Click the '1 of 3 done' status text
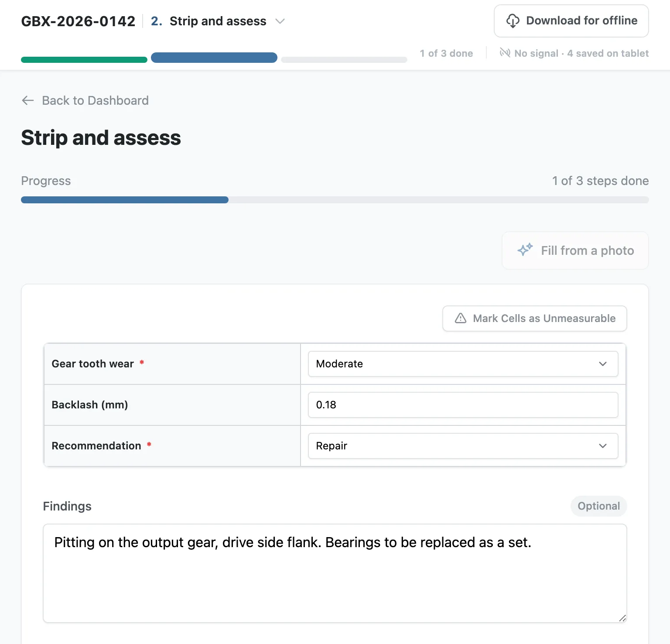 [446, 53]
